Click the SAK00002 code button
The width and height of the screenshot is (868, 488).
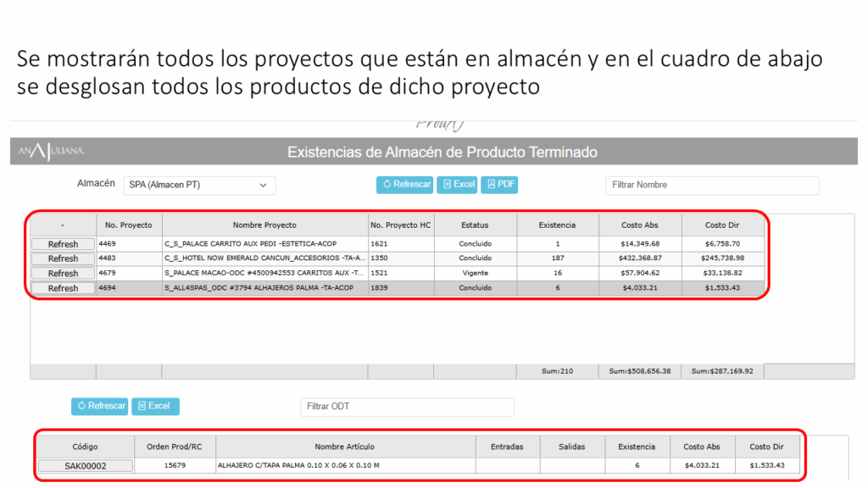click(x=85, y=466)
